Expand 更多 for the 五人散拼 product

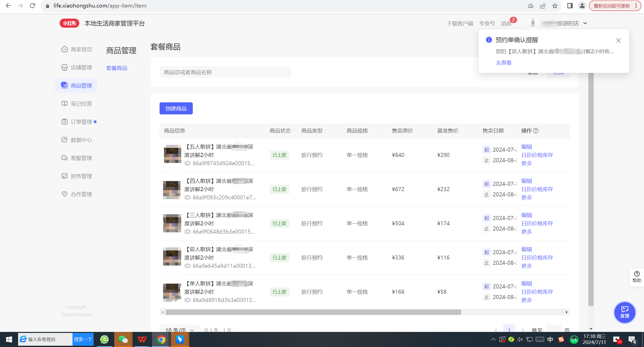526,163
